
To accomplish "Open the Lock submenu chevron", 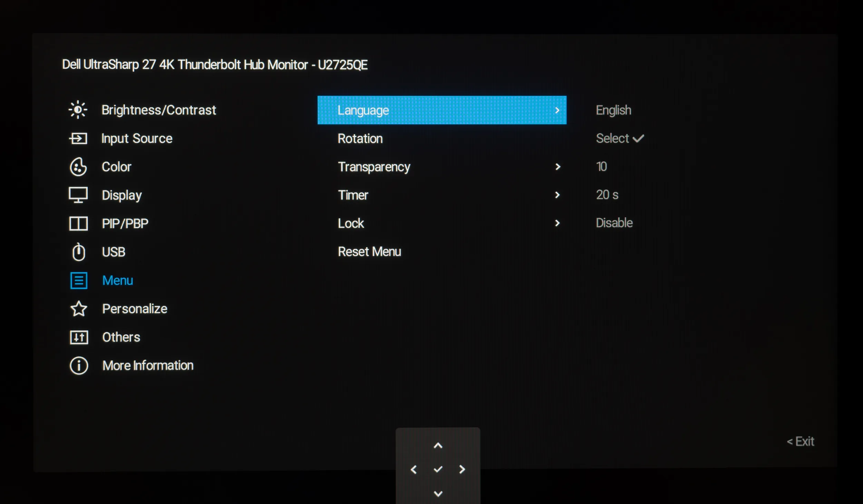I will pos(557,224).
